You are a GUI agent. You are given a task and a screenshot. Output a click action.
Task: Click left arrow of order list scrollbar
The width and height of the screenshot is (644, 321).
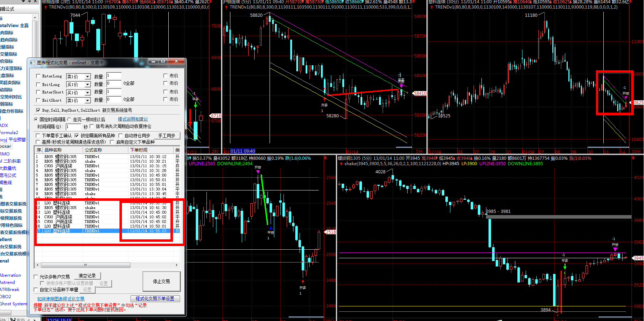click(x=38, y=265)
